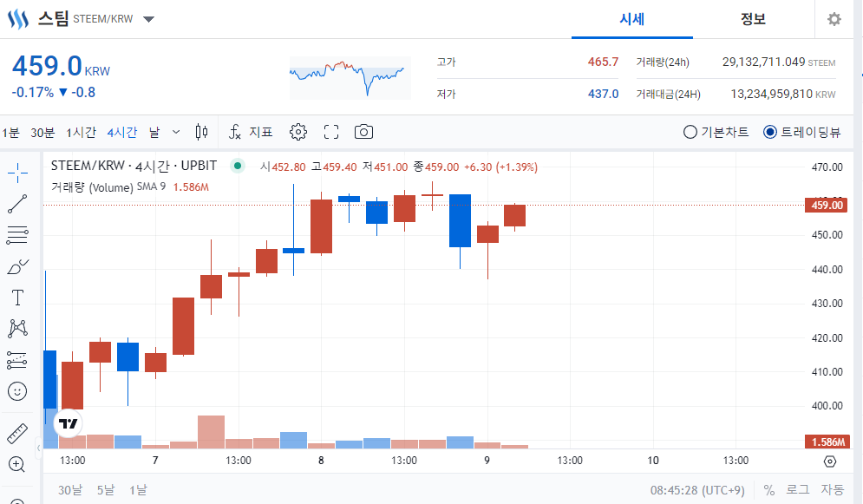Toggle 자동 auto scale
The image size is (863, 504).
pyautogui.click(x=832, y=490)
